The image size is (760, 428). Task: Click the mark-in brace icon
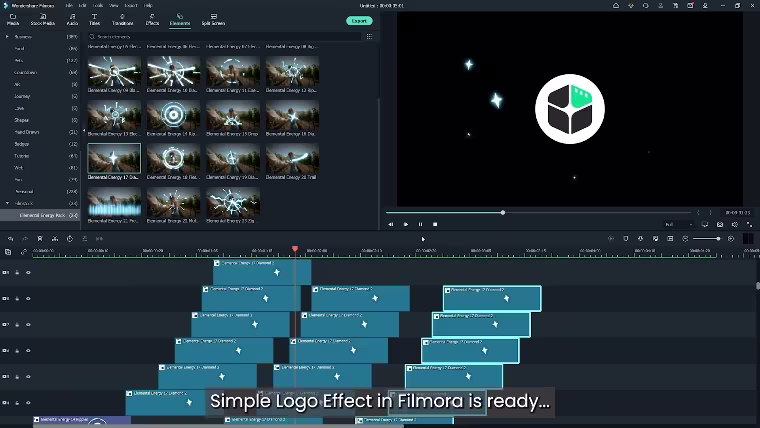698,212
